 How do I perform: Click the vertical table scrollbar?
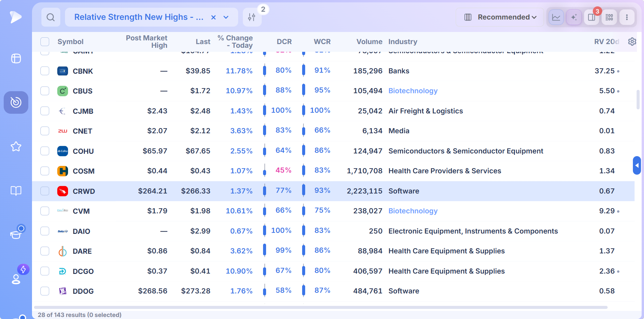click(x=638, y=100)
